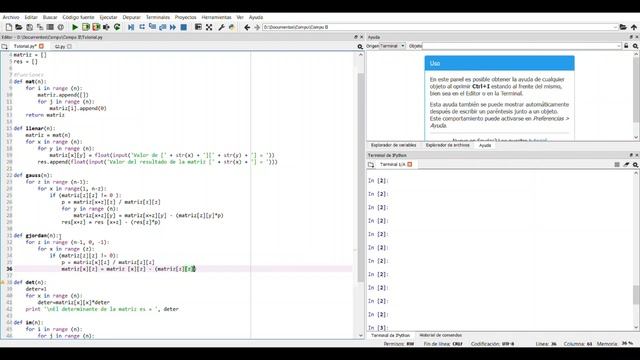Screen dimensions: 640x360
Task: Go to parent directory up-arrow icon
Action: 633,27
